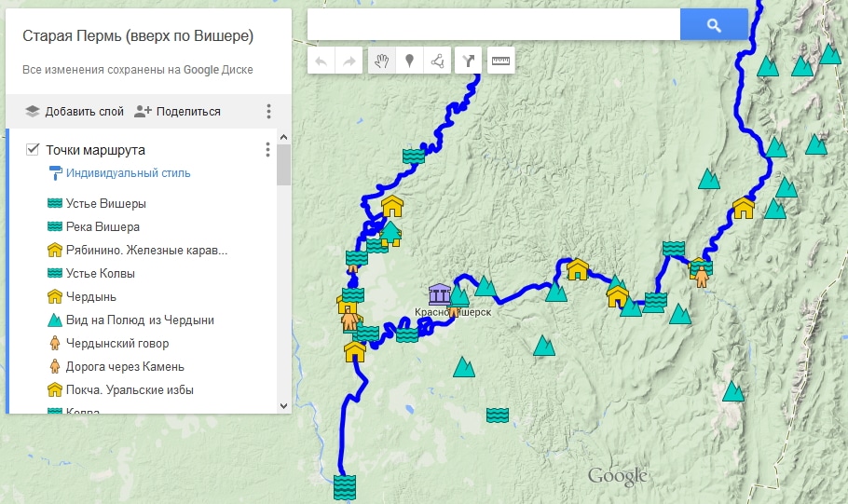Click the scroll down arrow in layer list
The height and width of the screenshot is (504, 848).
283,404
